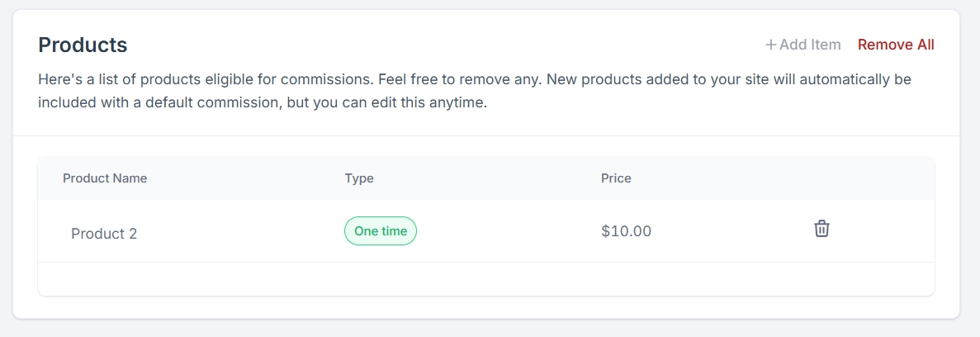Screen dimensions: 980x337
Task: Click the "included with a default" text line
Action: 107,105
